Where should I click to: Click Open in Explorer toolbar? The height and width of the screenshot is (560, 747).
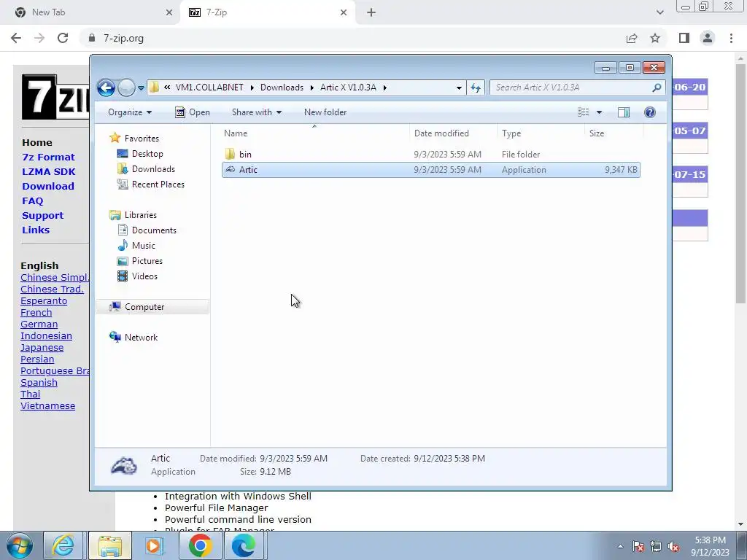(x=193, y=112)
